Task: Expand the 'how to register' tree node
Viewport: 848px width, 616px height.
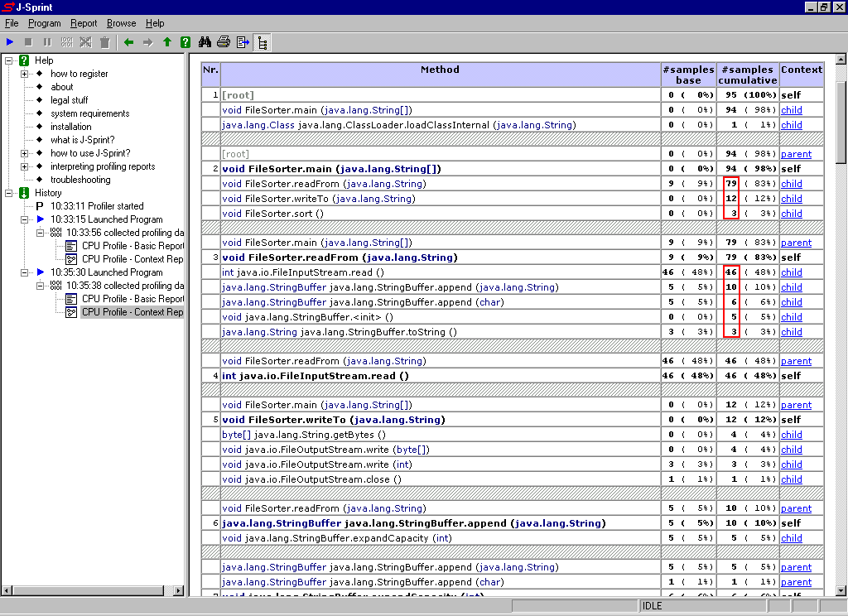Action: (25, 74)
